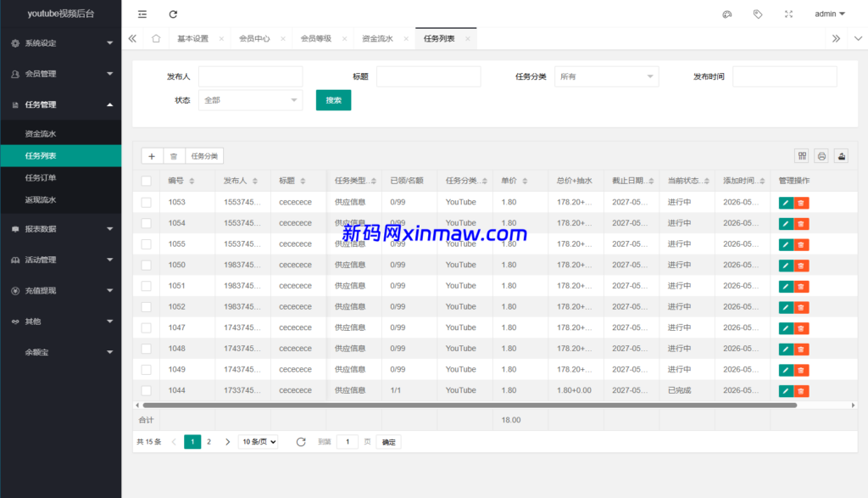Viewport: 868px width, 498px height.
Task: Open the 状态 filter dropdown
Action: (x=250, y=100)
